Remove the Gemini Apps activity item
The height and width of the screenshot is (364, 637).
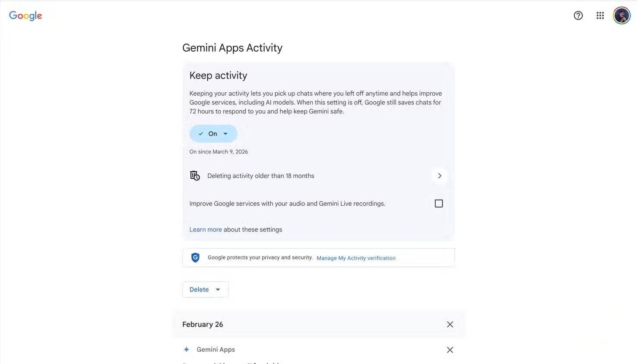click(x=450, y=350)
